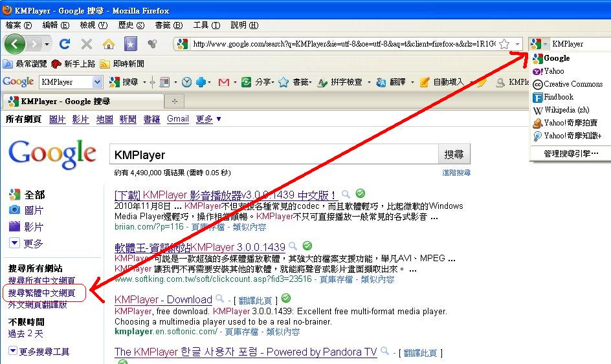Expand 更多 in the left sidebar
This screenshot has height=364, width=611.
click(x=26, y=243)
